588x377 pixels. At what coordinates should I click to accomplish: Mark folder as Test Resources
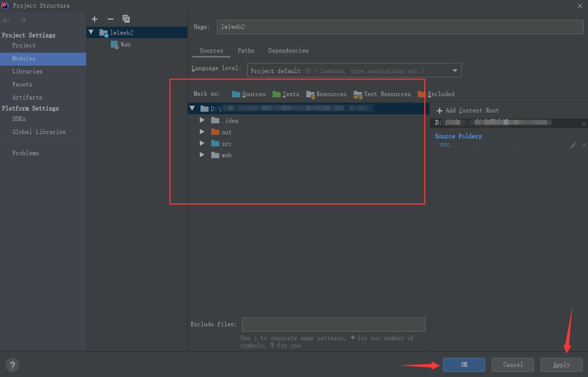[x=382, y=94]
